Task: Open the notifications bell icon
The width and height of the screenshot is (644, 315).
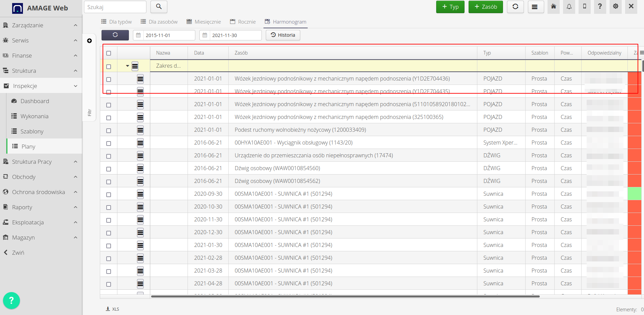Action: click(569, 7)
